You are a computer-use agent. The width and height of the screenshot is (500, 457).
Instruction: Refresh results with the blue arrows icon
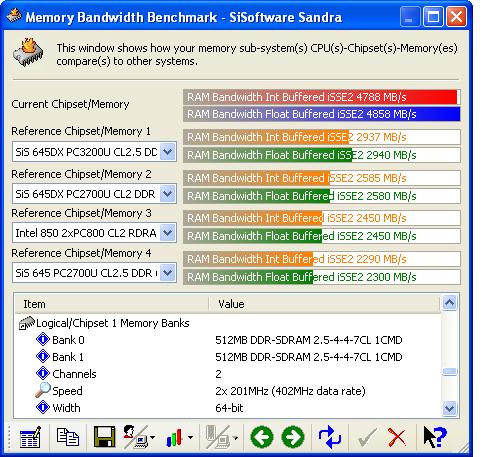point(330,437)
